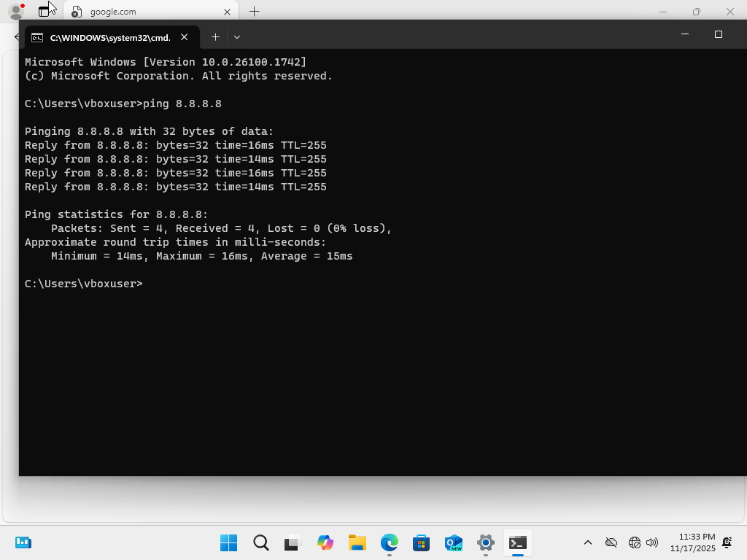The image size is (747, 560).
Task: Open Windows Search from the taskbar
Action: 260,542
